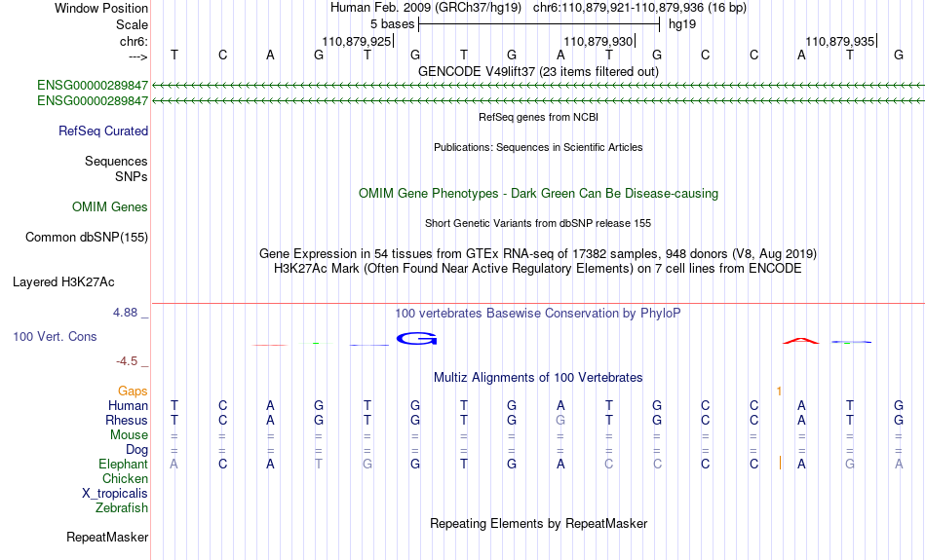Image resolution: width=926 pixels, height=560 pixels.
Task: Select the Chicken species label
Action: (x=125, y=478)
